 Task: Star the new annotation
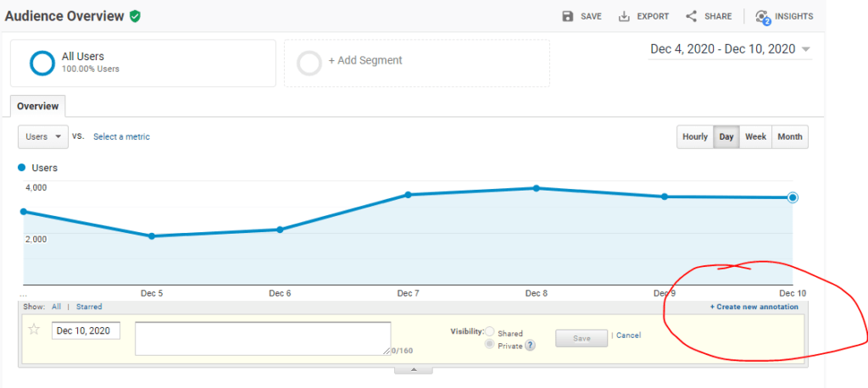(x=34, y=330)
